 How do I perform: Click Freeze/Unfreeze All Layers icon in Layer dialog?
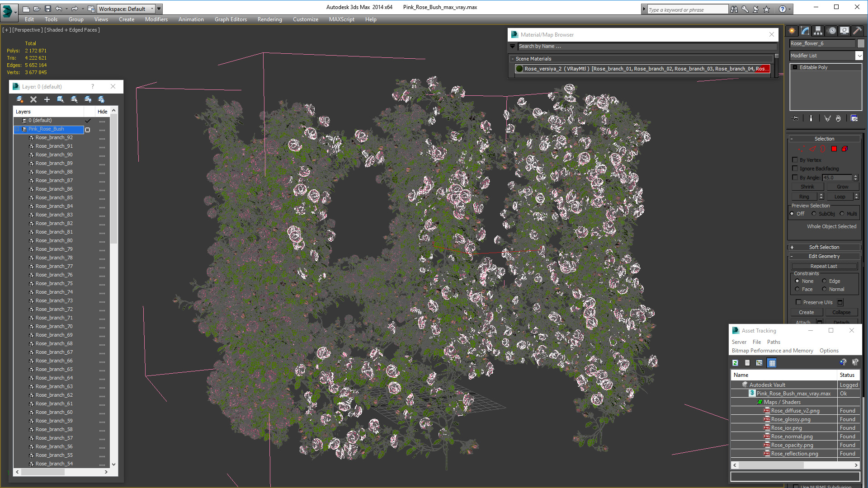pyautogui.click(x=101, y=99)
